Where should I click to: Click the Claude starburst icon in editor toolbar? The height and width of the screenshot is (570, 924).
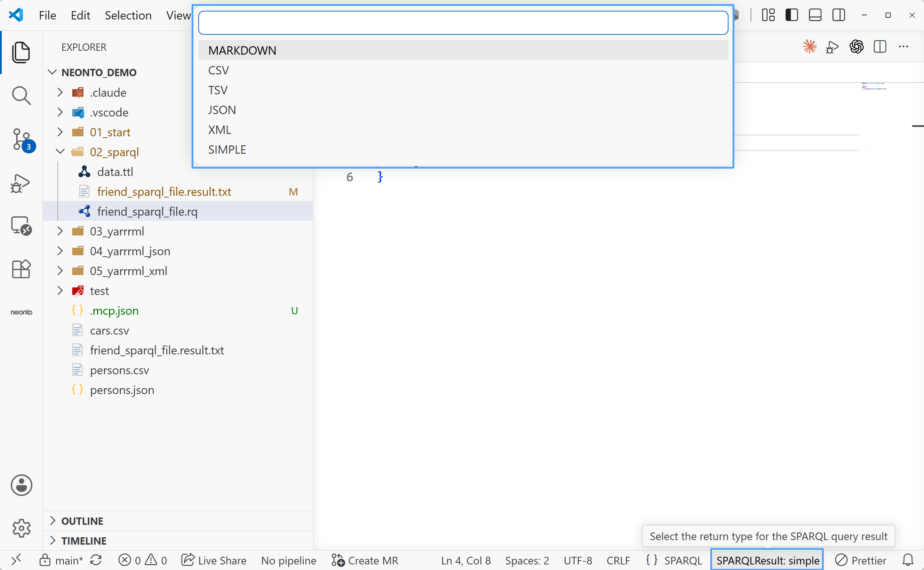point(810,47)
